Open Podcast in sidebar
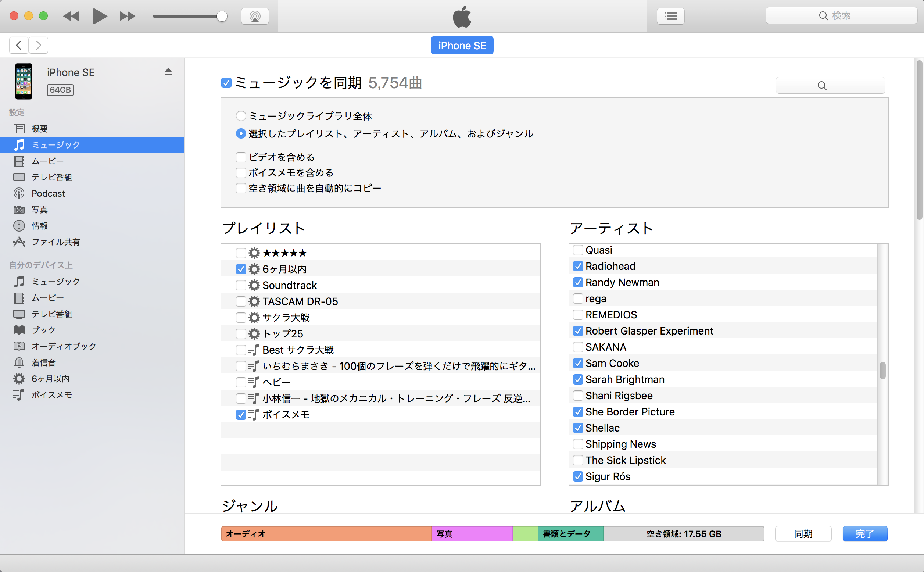This screenshot has height=572, width=924. click(92, 194)
